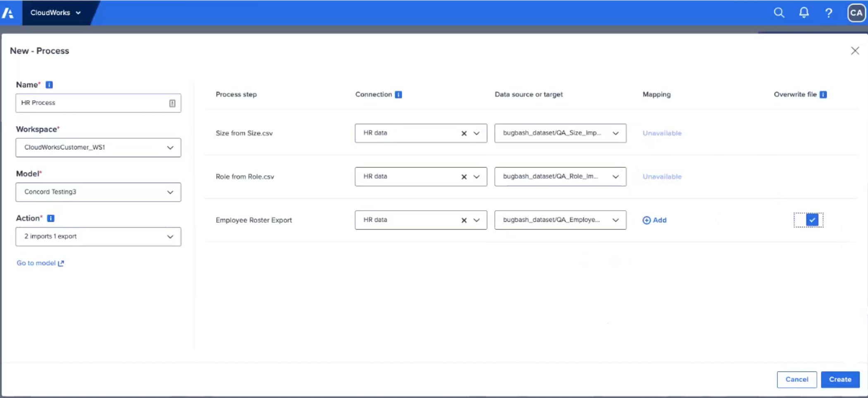The height and width of the screenshot is (398, 868).
Task: Open the CloudWorks app switcher menu
Action: [55, 13]
